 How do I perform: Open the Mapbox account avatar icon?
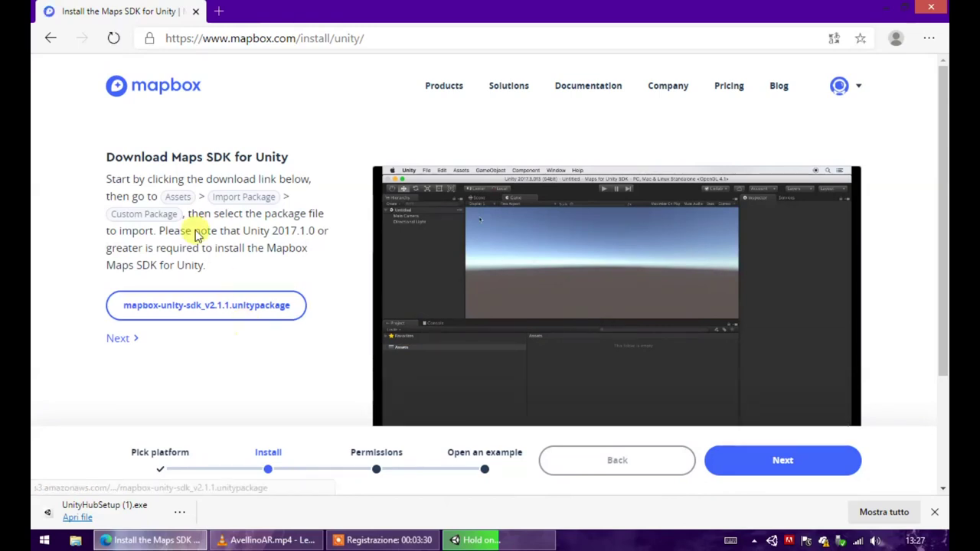click(839, 86)
